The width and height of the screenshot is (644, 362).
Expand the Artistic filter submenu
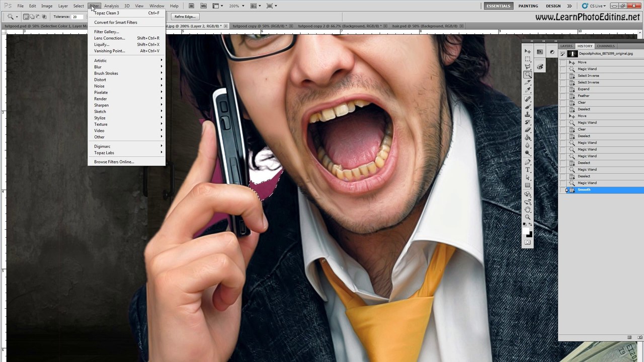click(126, 60)
